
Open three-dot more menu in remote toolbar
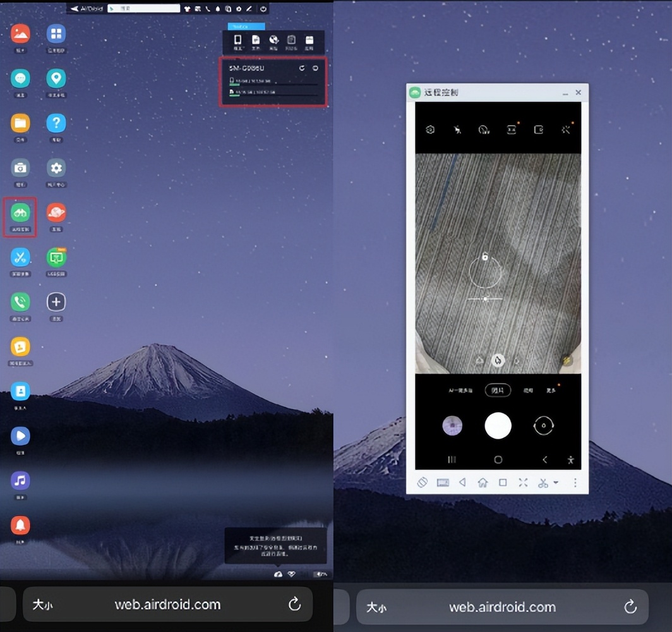point(575,483)
